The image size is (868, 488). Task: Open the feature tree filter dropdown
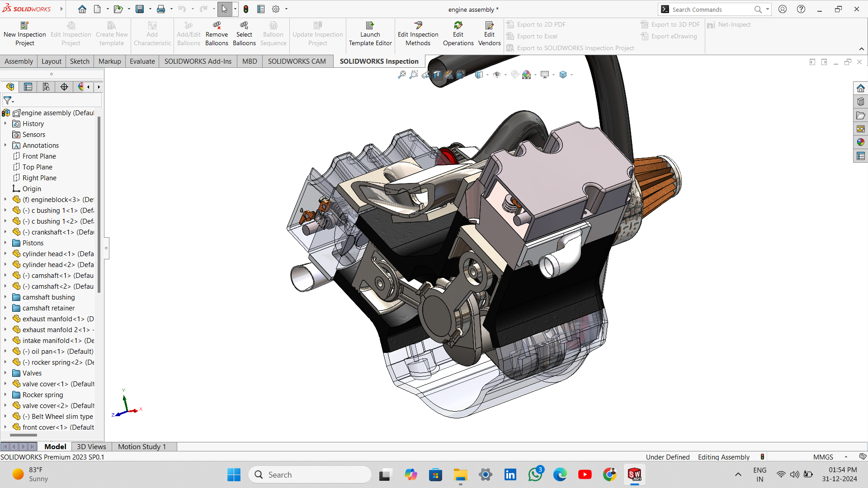click(9, 100)
